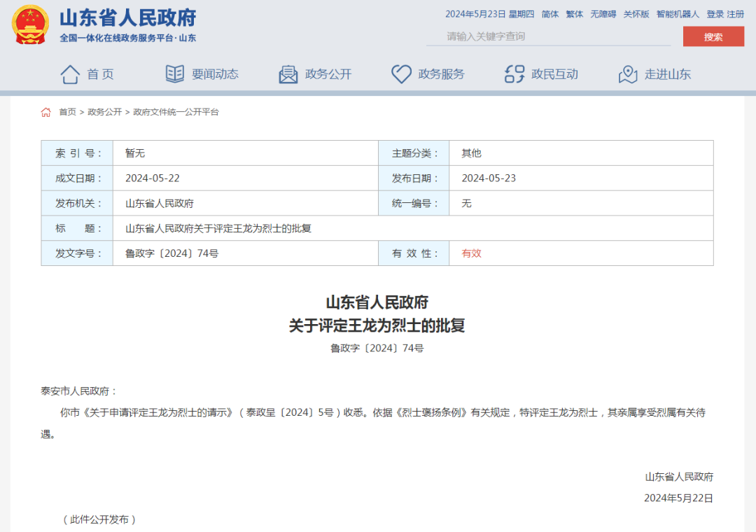The width and height of the screenshot is (756, 532).
Task: Switch to 简体 Chinese
Action: pos(550,14)
